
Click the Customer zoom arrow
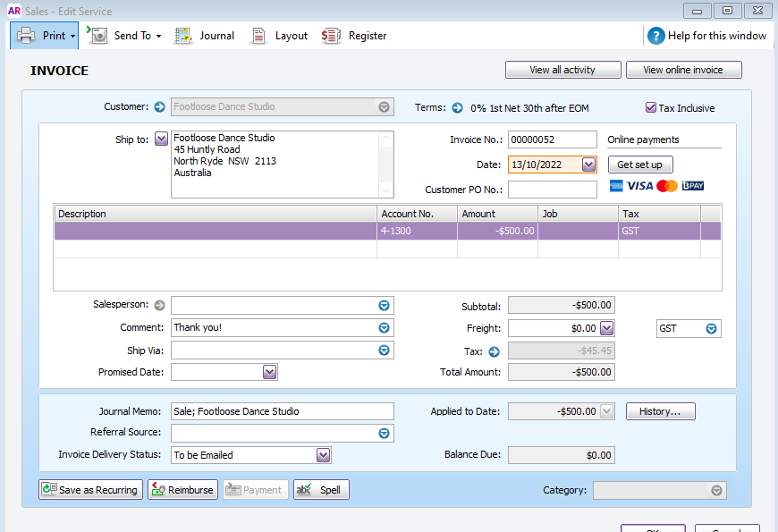(160, 107)
